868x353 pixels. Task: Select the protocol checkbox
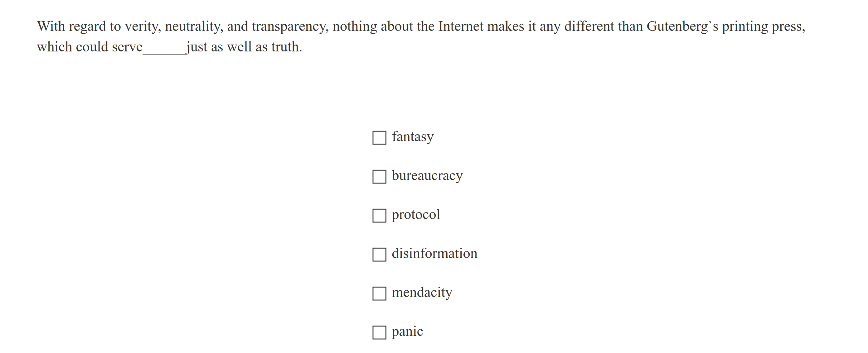[x=379, y=216]
